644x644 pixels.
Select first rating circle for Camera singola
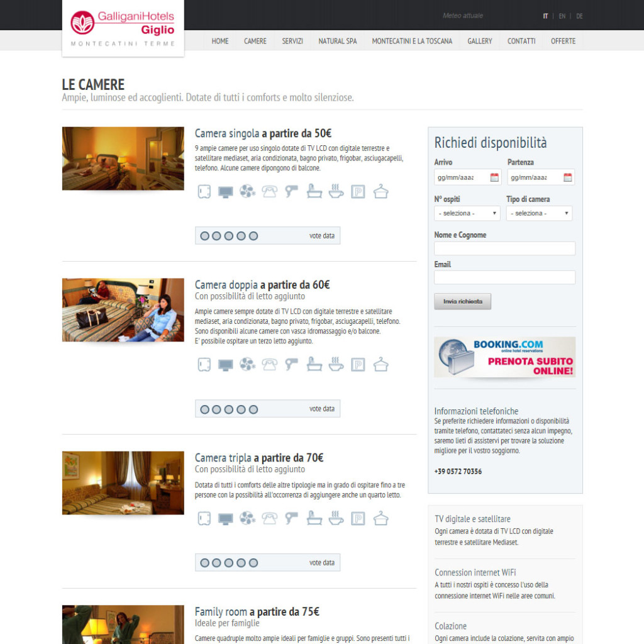[204, 236]
